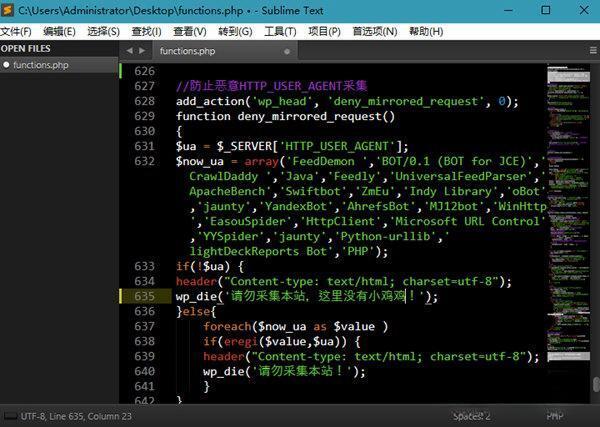Screen dimensions: 600x427
Task: Close the functions.php tab via its dot
Action: [x=287, y=50]
